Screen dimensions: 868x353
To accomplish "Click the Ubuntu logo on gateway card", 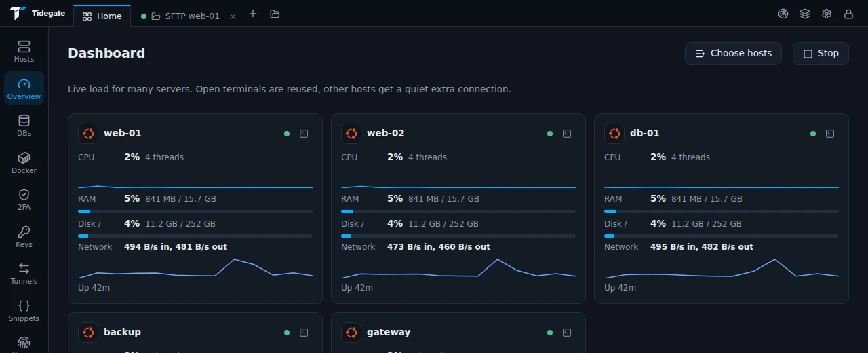I will click(x=351, y=333).
